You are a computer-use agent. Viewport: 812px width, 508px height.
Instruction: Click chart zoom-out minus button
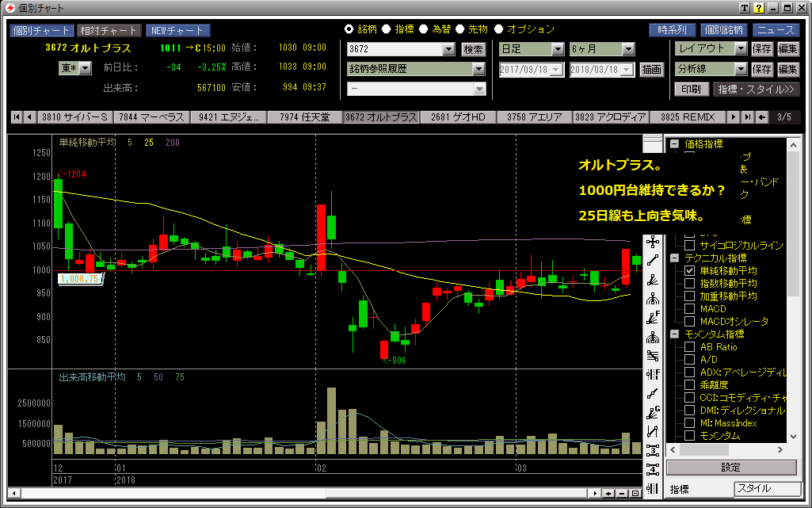point(622,494)
